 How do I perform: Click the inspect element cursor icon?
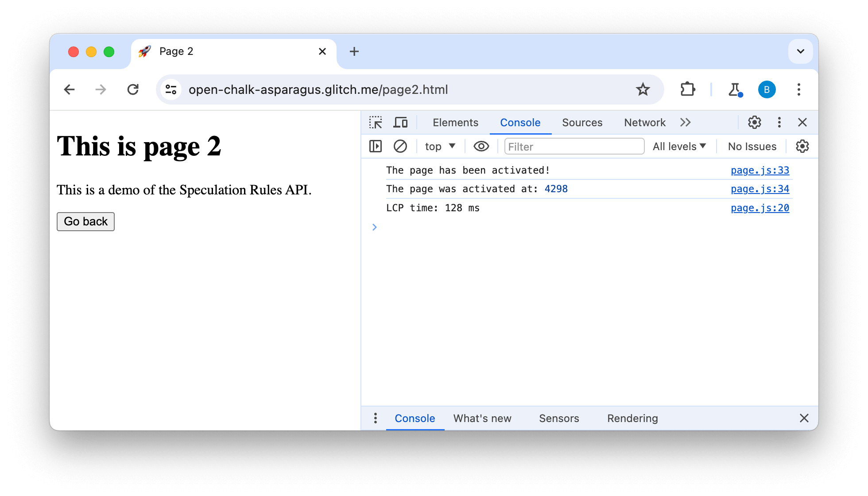[x=376, y=122]
